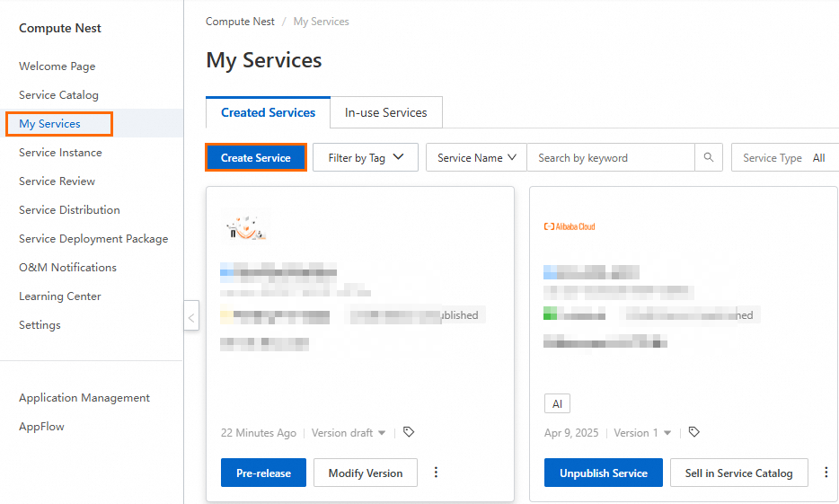Open the Service Type All dropdown
Screen dimensions: 839x504
point(784,157)
